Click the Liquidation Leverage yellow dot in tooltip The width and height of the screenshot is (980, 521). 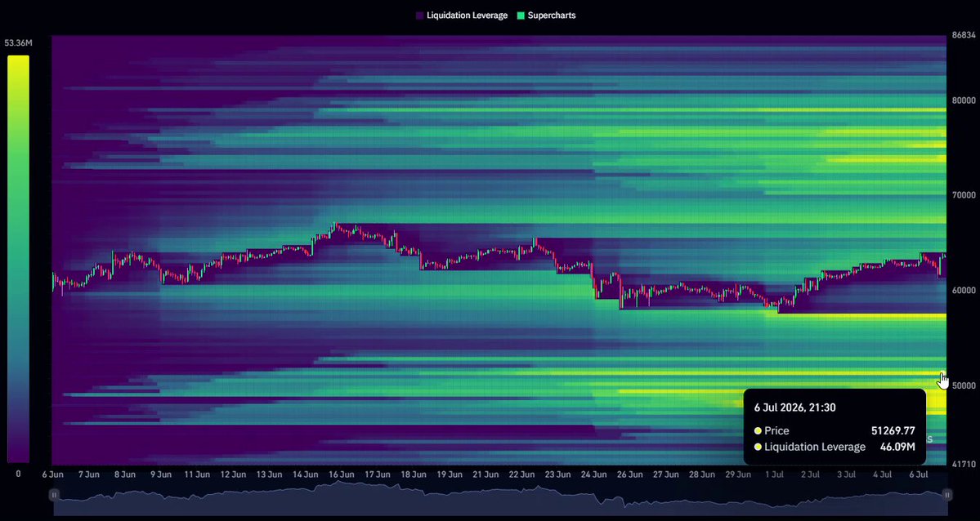(758, 448)
